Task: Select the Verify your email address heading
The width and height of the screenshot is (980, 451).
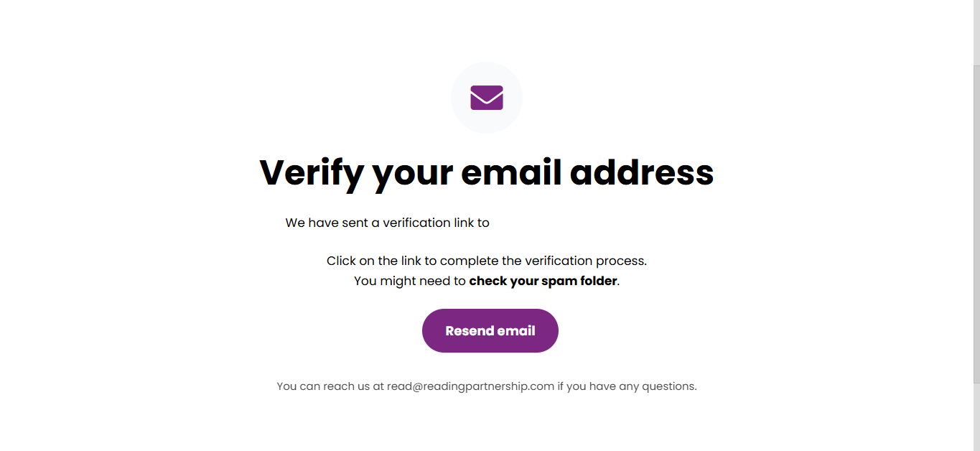Action: tap(487, 172)
